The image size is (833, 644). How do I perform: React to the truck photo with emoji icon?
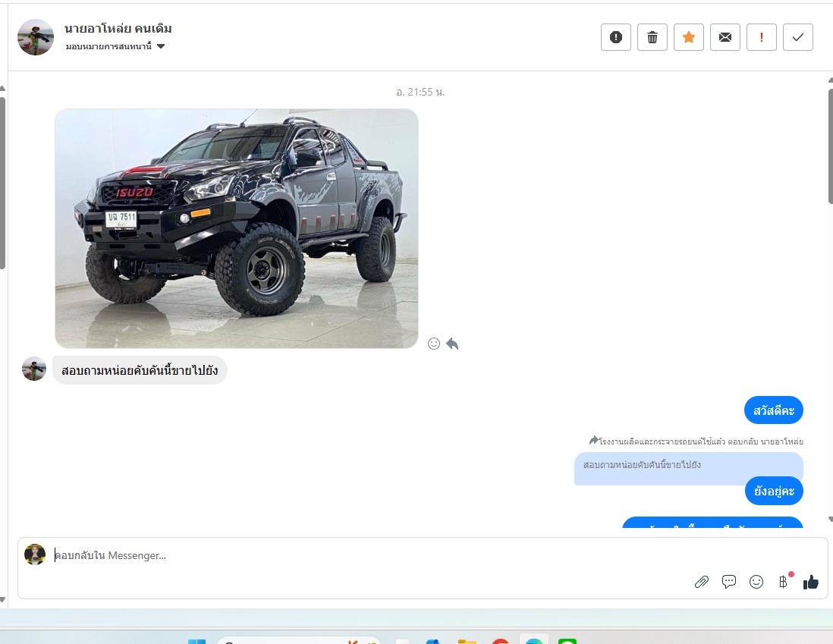tap(433, 344)
